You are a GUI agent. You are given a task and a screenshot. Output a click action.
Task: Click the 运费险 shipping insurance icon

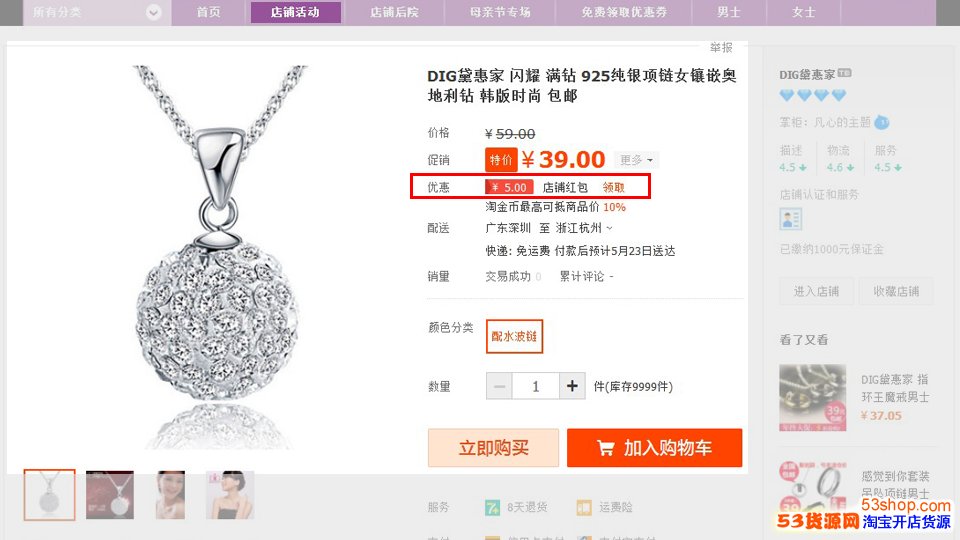[583, 508]
